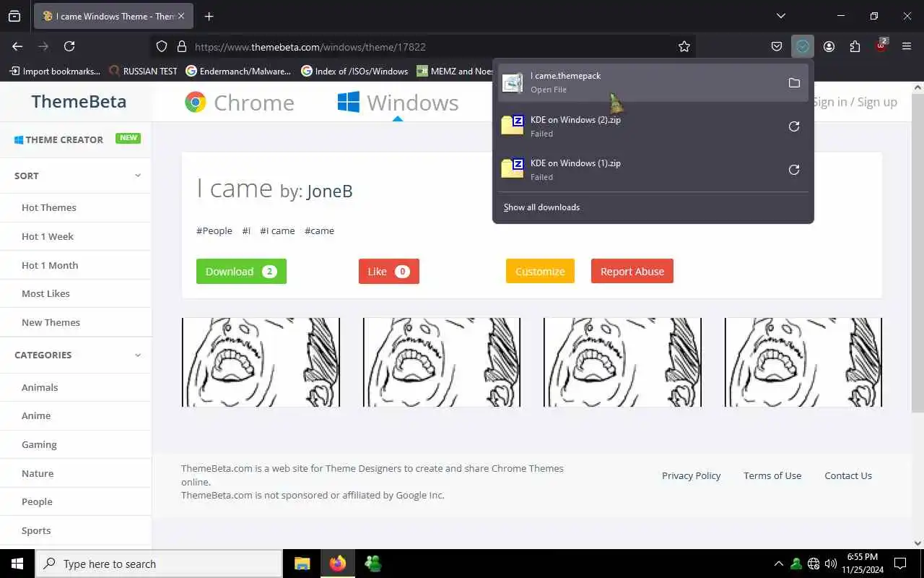Viewport: 924px width, 578px height.
Task: Select Most Likes sort option
Action: [45, 293]
